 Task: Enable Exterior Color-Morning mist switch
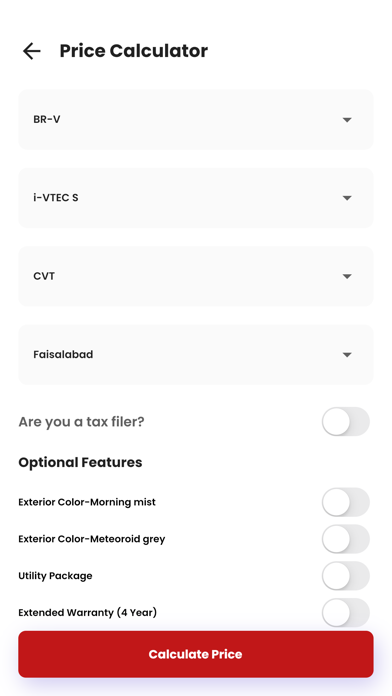point(345,502)
